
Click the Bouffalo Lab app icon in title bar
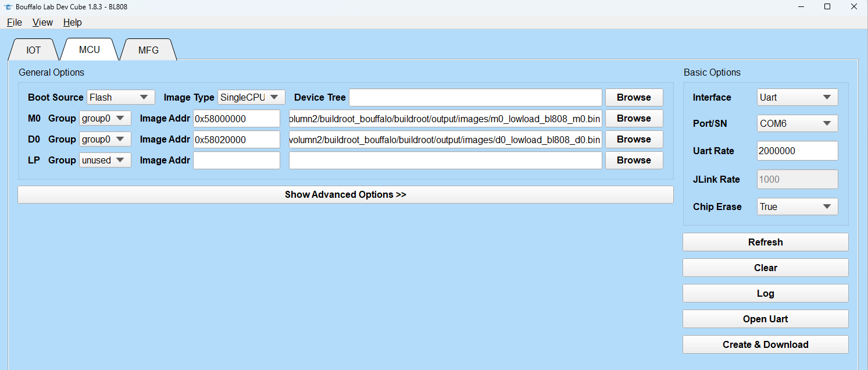pos(8,7)
